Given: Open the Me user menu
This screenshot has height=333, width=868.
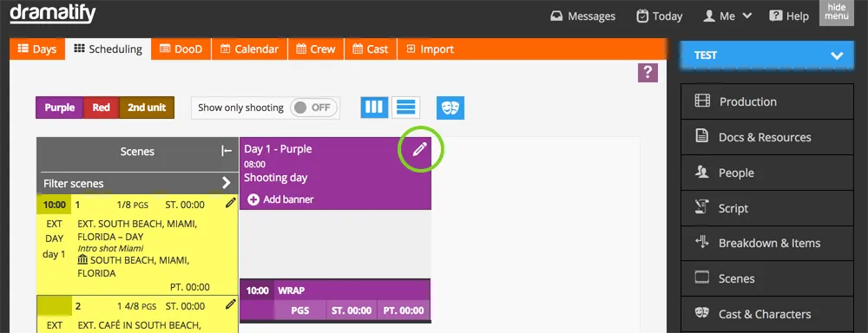Looking at the screenshot, I should 727,16.
